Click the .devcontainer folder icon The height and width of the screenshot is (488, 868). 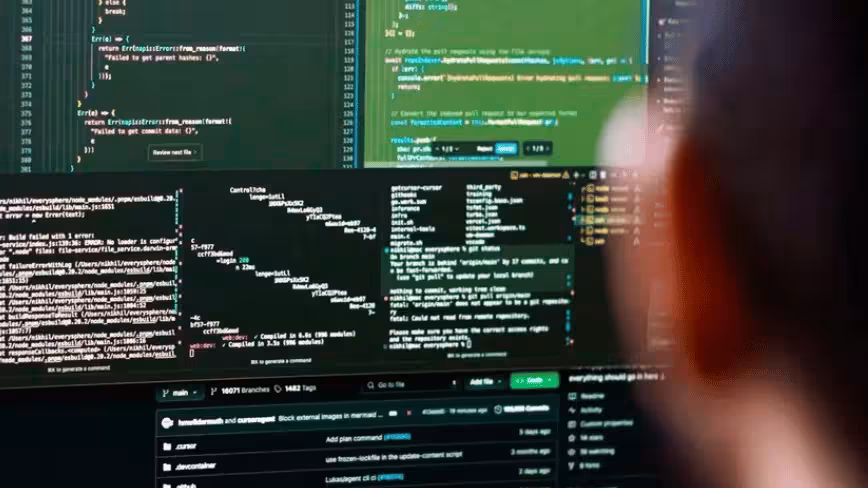167,468
